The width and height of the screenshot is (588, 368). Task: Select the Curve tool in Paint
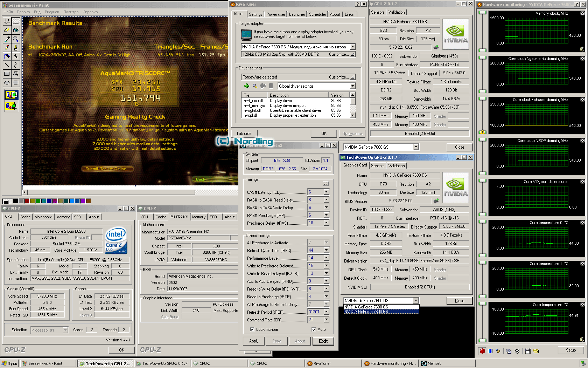(15, 65)
